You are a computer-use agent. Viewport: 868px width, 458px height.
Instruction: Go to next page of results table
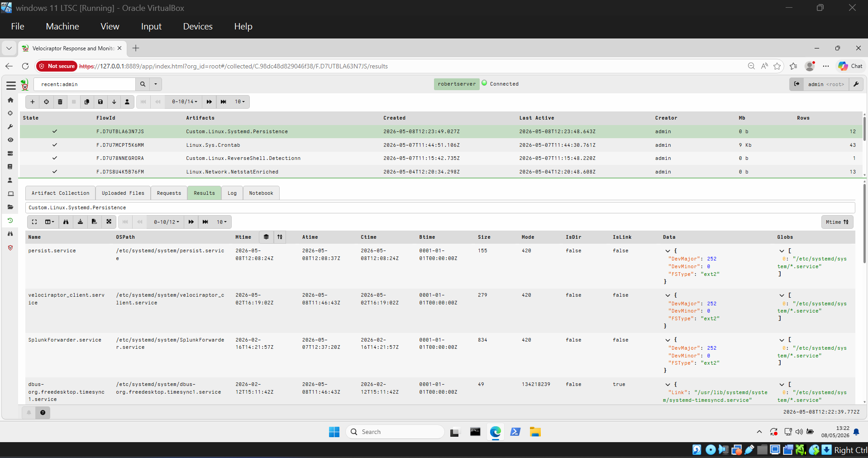[191, 222]
